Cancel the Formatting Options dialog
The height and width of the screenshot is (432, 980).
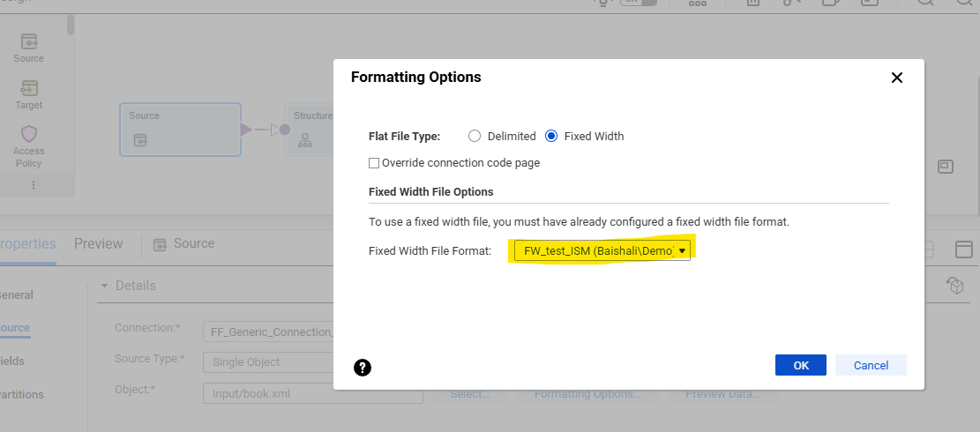pyautogui.click(x=871, y=365)
